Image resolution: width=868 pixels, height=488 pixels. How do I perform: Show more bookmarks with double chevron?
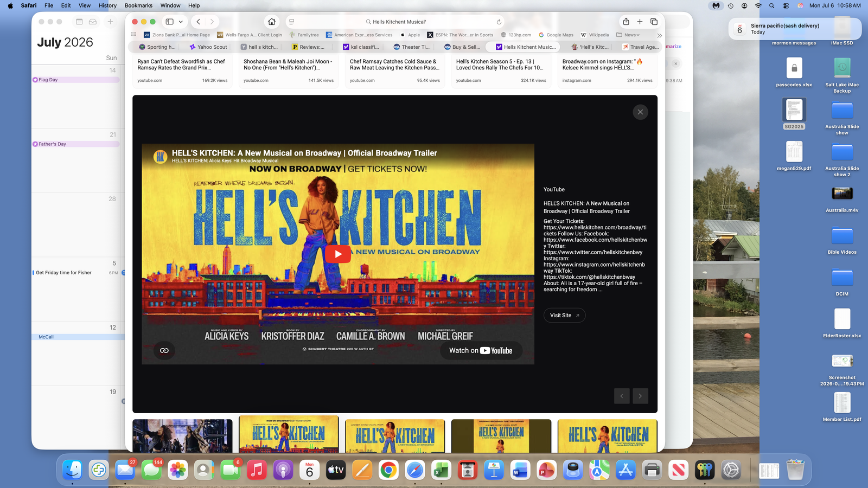coord(660,35)
